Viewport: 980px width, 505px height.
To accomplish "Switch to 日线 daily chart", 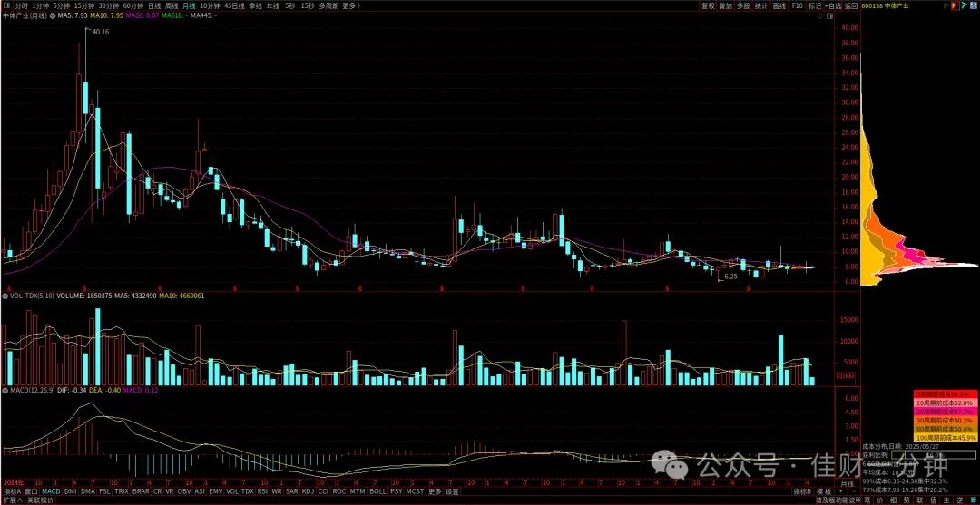I will tap(153, 5).
